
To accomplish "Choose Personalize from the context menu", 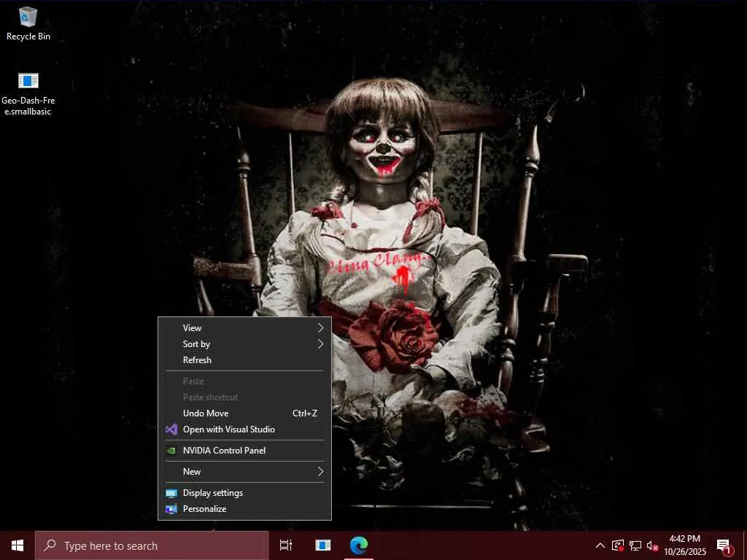I will [245, 509].
